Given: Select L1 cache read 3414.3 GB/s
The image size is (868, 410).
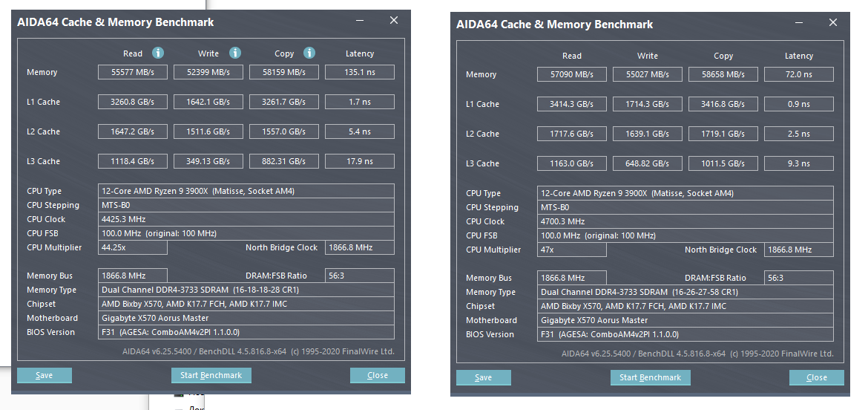Looking at the screenshot, I should (572, 104).
